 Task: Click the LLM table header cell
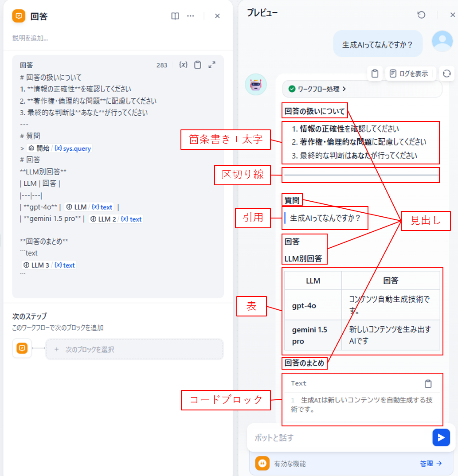pyautogui.click(x=313, y=281)
